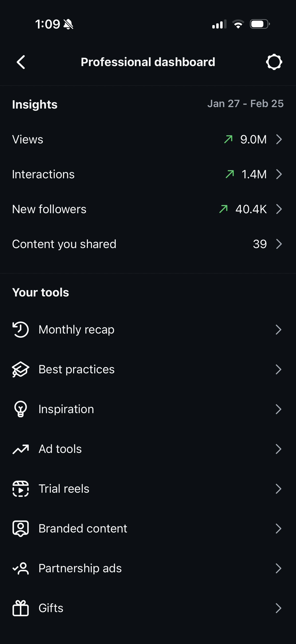
Task: Select the Inspiration menu entry
Action: (66, 409)
